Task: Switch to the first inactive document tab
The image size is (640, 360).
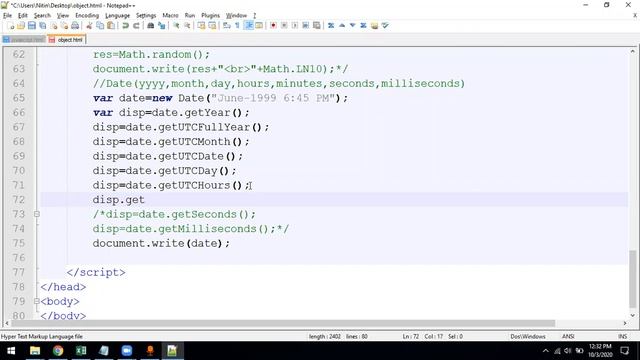Action: click(24, 40)
